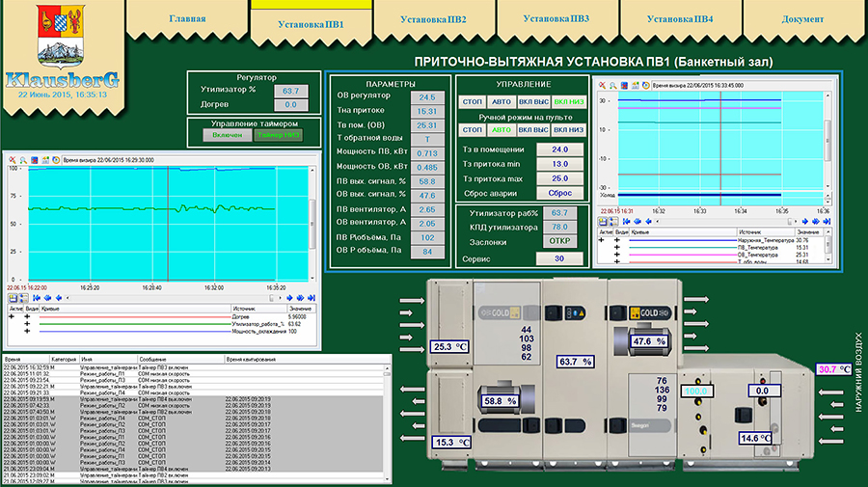Click Источник column header in utilizer legend

[258, 309]
